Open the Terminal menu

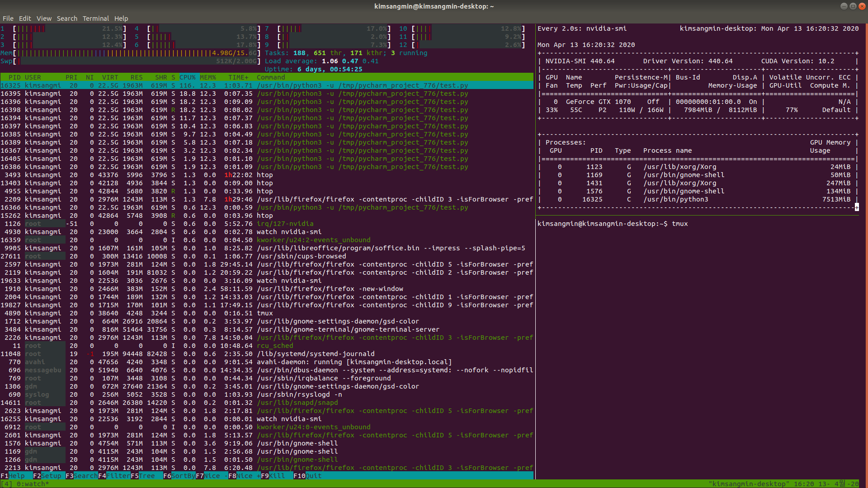tap(95, 19)
